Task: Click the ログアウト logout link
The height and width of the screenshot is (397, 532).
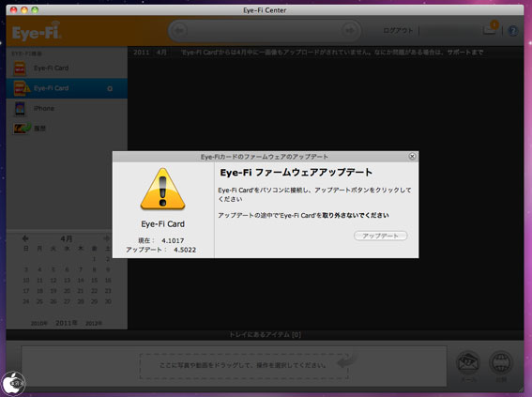Action: click(x=398, y=31)
